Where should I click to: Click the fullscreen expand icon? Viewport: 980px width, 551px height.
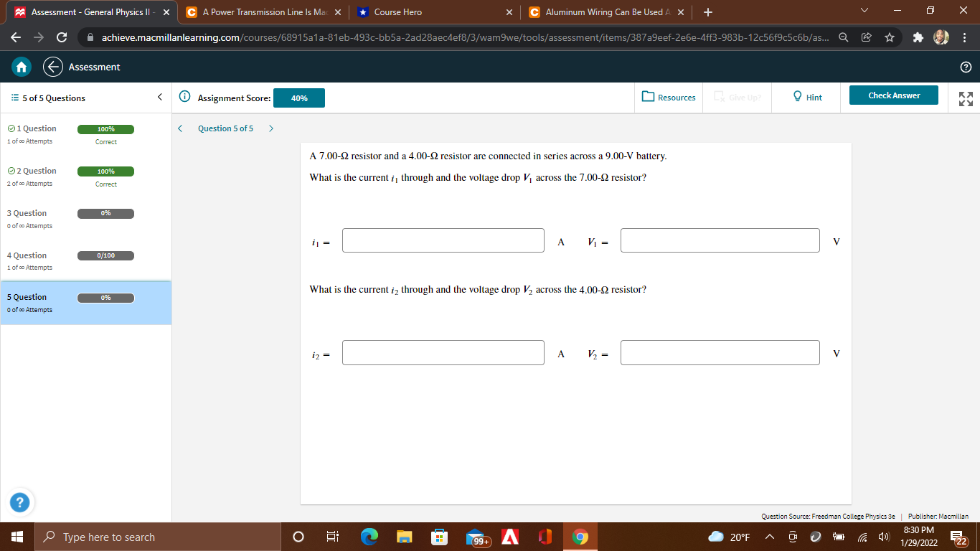point(965,98)
